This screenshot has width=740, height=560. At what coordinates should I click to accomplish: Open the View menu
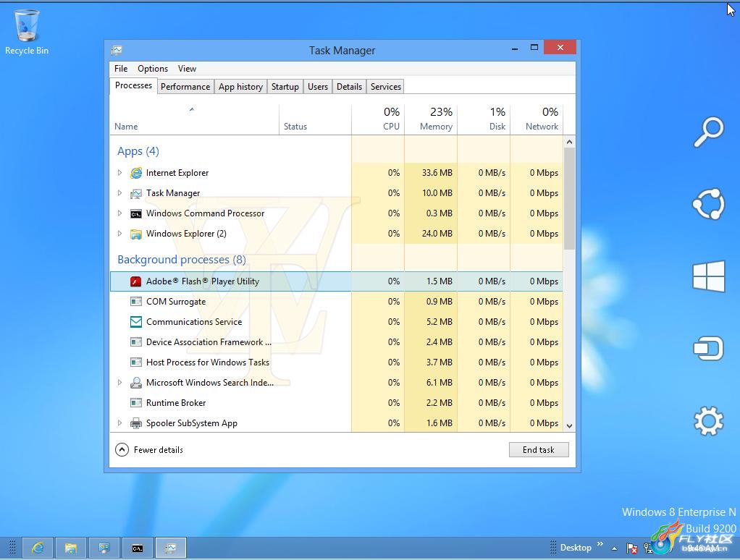click(x=187, y=69)
